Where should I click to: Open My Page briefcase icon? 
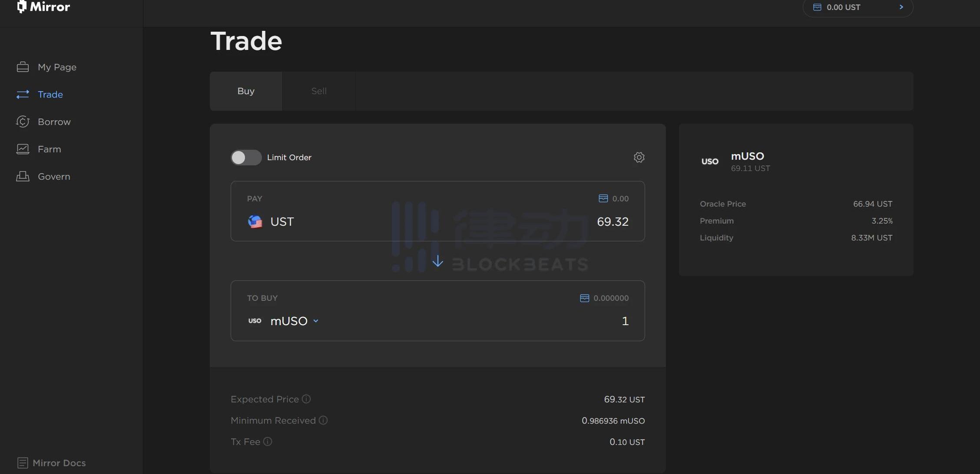tap(23, 67)
